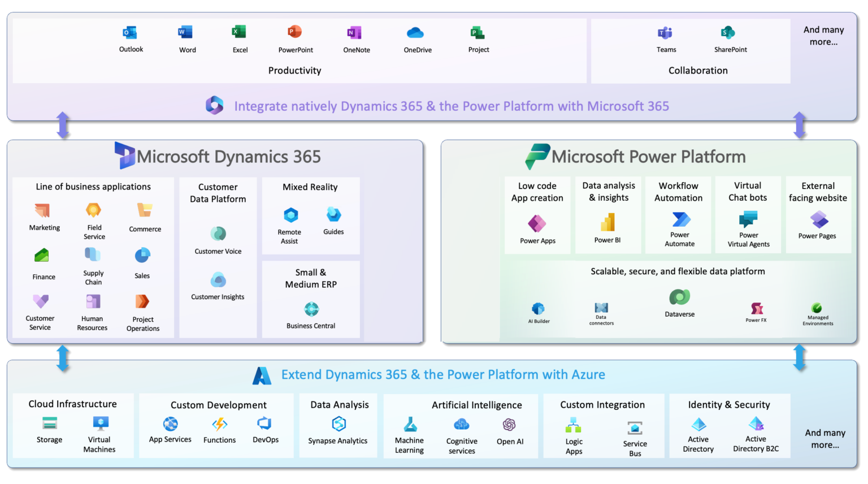Open the Finance icon

coord(42,256)
